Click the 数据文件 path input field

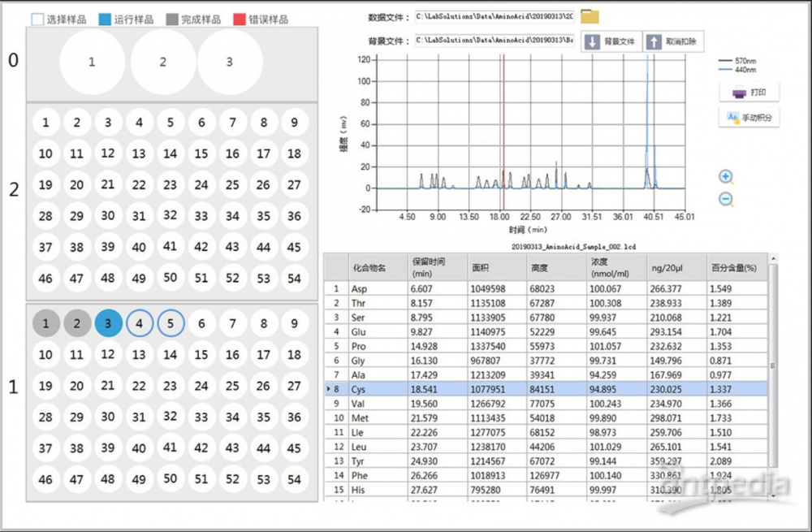(494, 16)
